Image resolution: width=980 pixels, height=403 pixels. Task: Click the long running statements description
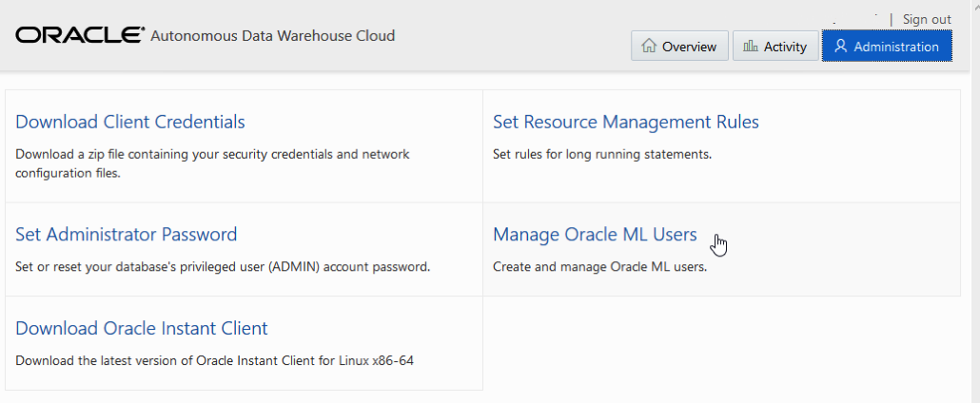tap(601, 153)
